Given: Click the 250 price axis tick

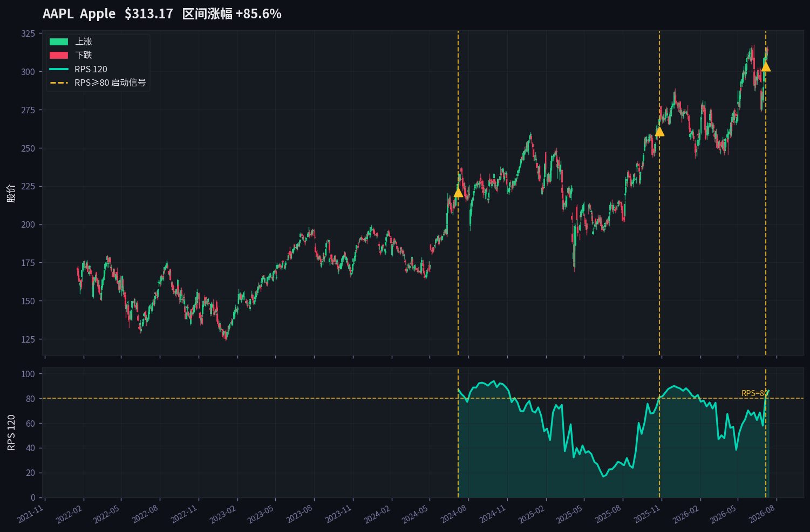Looking at the screenshot, I should coord(28,148).
